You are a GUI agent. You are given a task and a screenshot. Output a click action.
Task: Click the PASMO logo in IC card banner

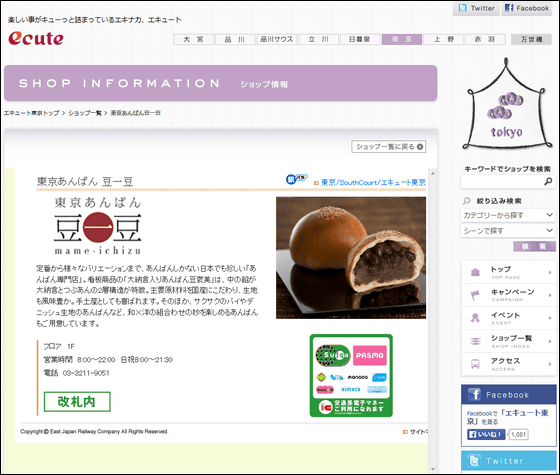pyautogui.click(x=370, y=355)
